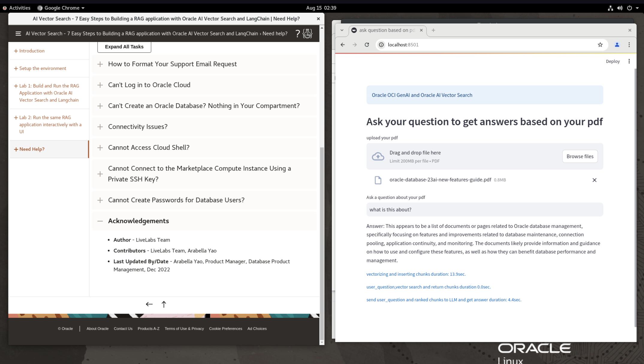Bookmark this tab with star icon

[x=600, y=45]
